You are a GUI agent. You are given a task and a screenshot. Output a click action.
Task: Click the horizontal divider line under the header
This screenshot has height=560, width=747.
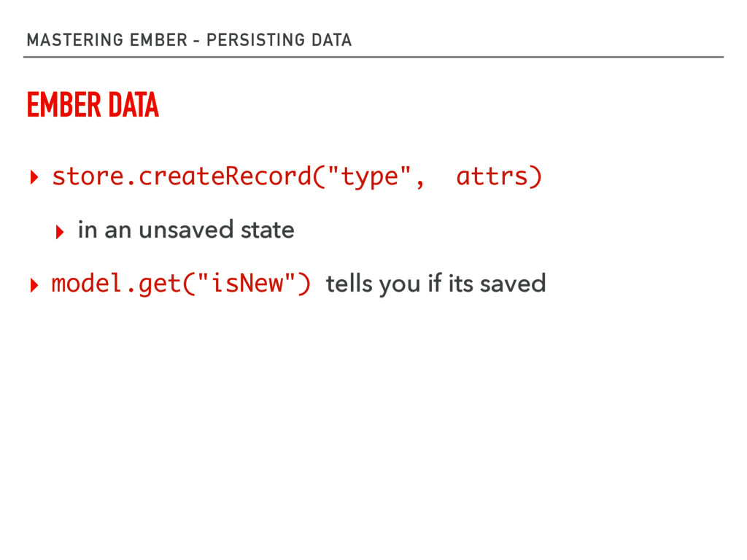373,57
